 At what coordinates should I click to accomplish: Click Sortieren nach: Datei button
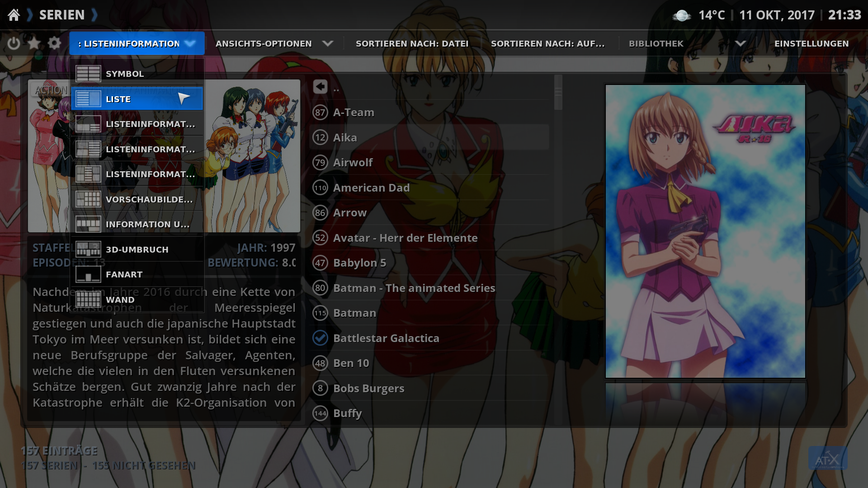coord(412,44)
